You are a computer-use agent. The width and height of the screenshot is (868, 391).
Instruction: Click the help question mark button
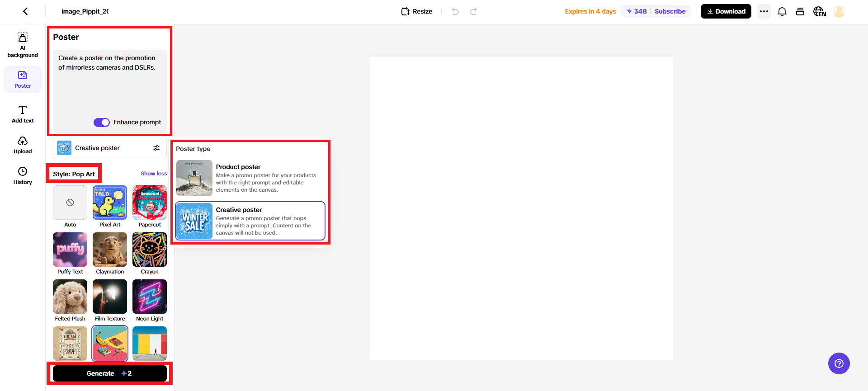tap(839, 363)
